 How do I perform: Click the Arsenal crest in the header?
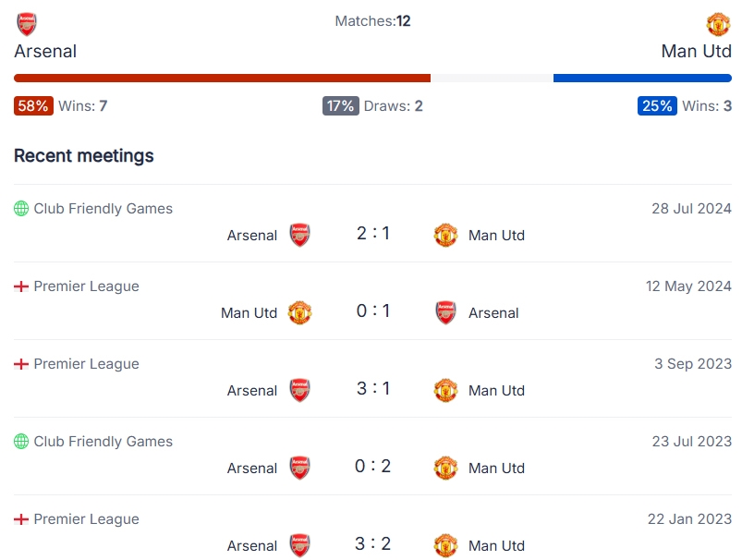pyautogui.click(x=27, y=24)
